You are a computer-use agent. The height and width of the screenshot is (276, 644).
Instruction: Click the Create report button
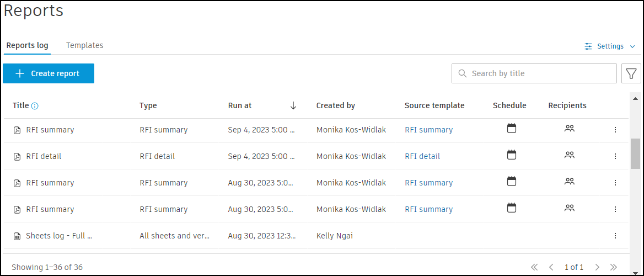49,73
